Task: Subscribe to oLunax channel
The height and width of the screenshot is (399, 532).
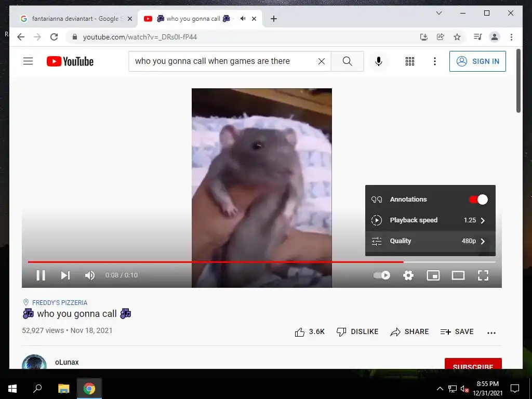Action: [x=473, y=364]
